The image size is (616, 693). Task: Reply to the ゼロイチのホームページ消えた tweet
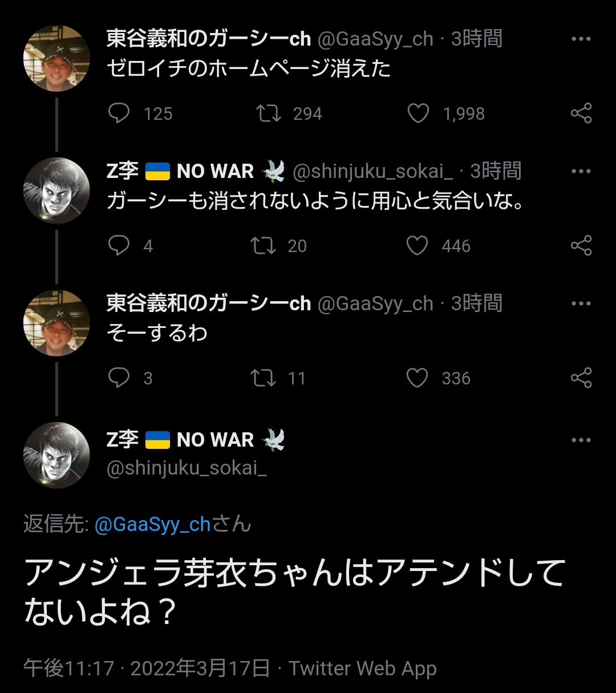point(119,114)
